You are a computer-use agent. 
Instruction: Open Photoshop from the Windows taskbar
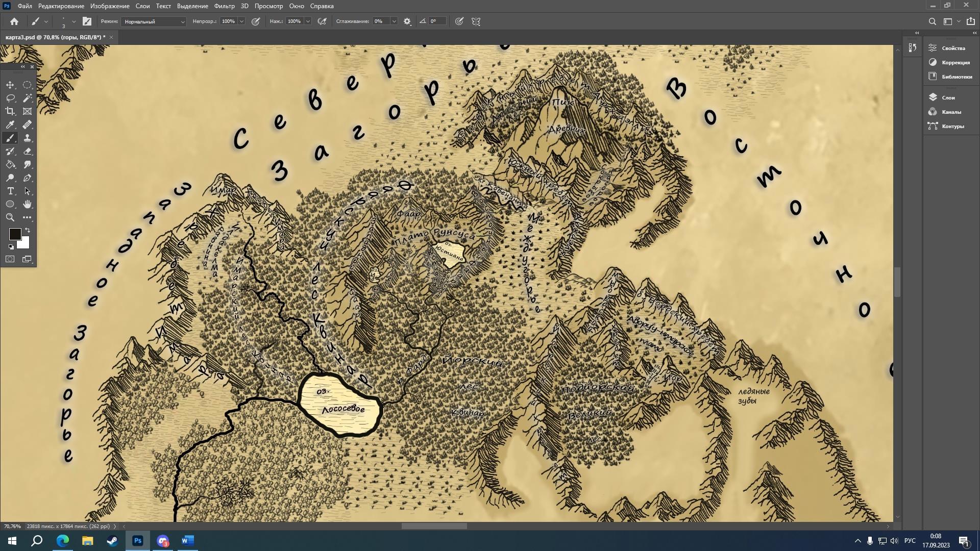(137, 541)
